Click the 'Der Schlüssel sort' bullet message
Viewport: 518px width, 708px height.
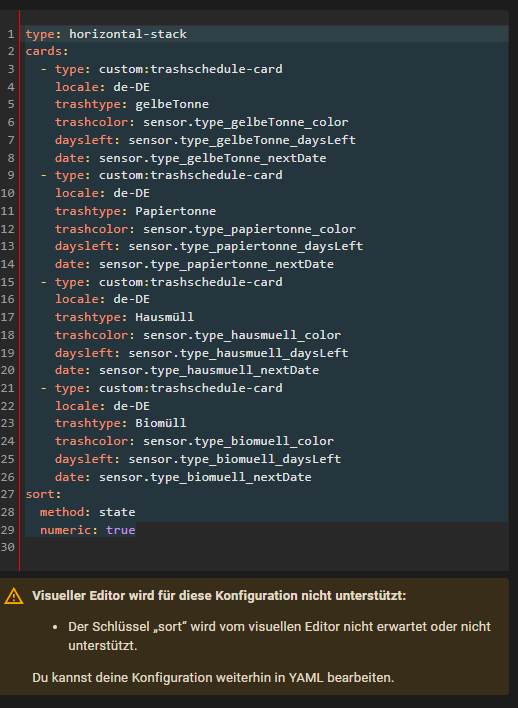click(x=279, y=636)
